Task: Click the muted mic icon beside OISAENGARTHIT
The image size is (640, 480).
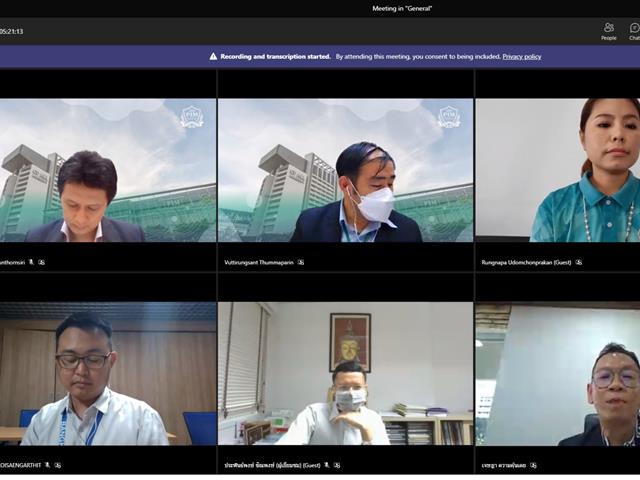Action: (47, 465)
